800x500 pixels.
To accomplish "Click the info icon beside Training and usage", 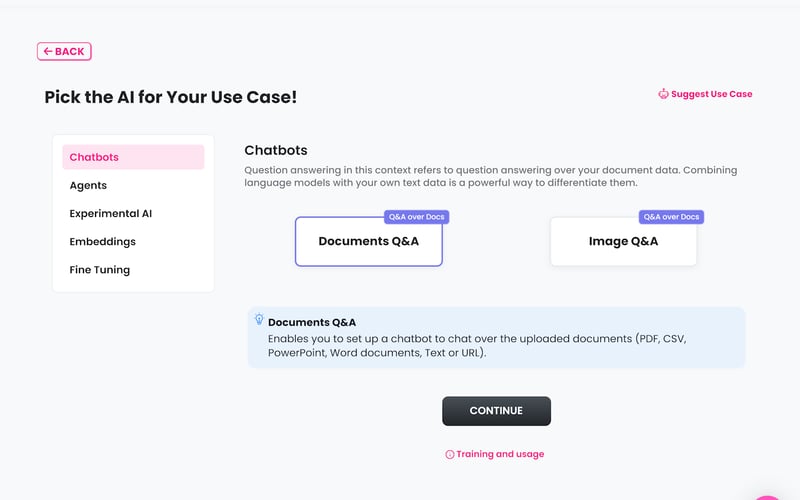I will 450,454.
